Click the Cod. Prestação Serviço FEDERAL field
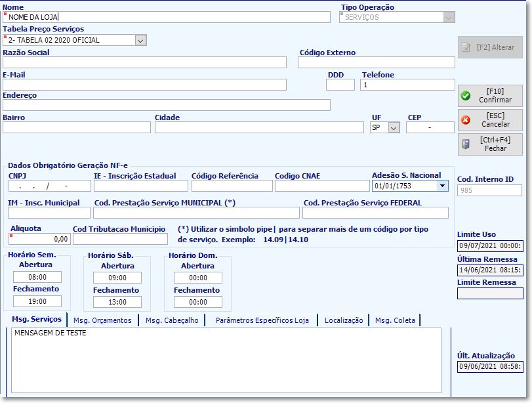Screen dimensions: 532x403 [375, 213]
